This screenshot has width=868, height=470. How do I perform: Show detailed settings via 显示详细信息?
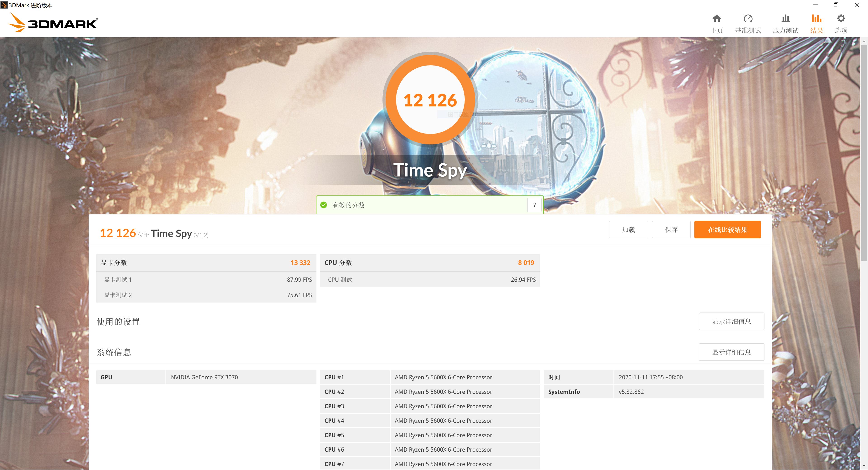(x=731, y=321)
